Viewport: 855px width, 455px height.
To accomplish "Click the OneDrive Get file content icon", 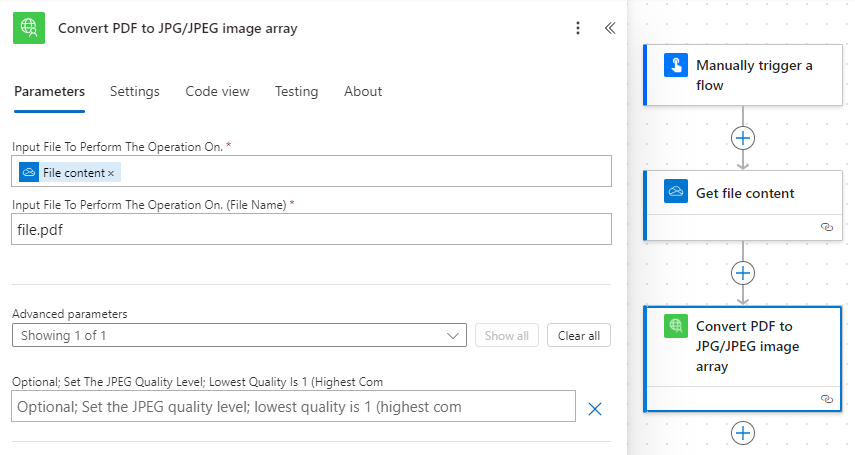I will pos(676,191).
